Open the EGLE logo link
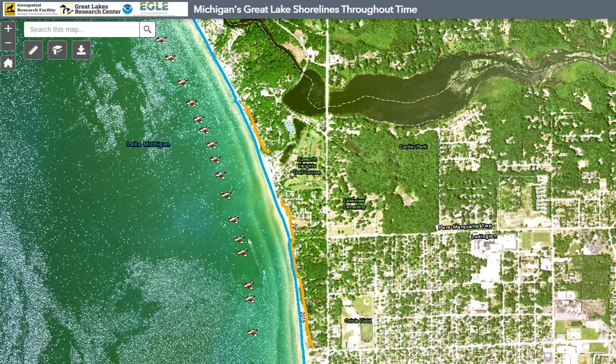This screenshot has width=616, height=364. tap(154, 9)
